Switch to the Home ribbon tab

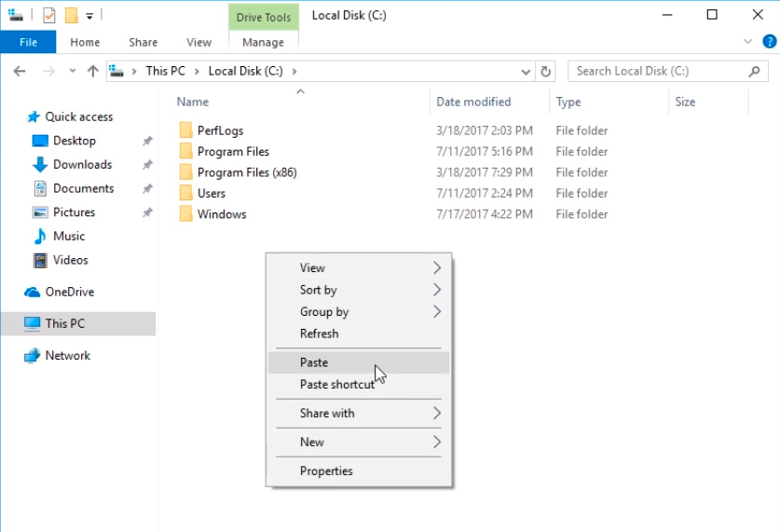coord(85,42)
